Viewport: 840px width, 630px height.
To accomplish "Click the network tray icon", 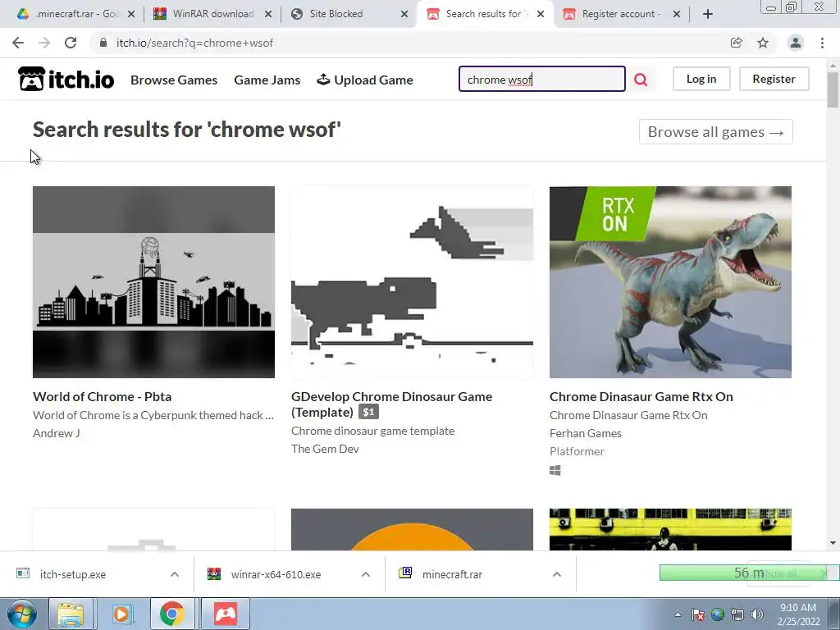I will 737,614.
